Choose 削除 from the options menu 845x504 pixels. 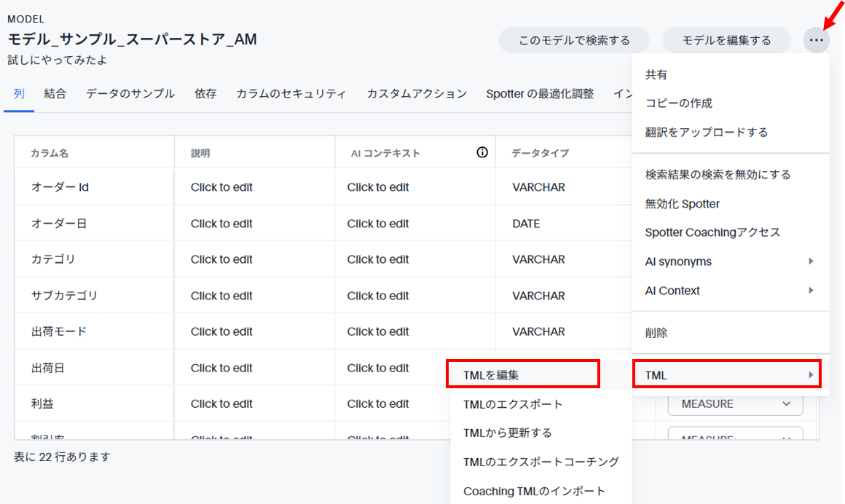(x=656, y=333)
